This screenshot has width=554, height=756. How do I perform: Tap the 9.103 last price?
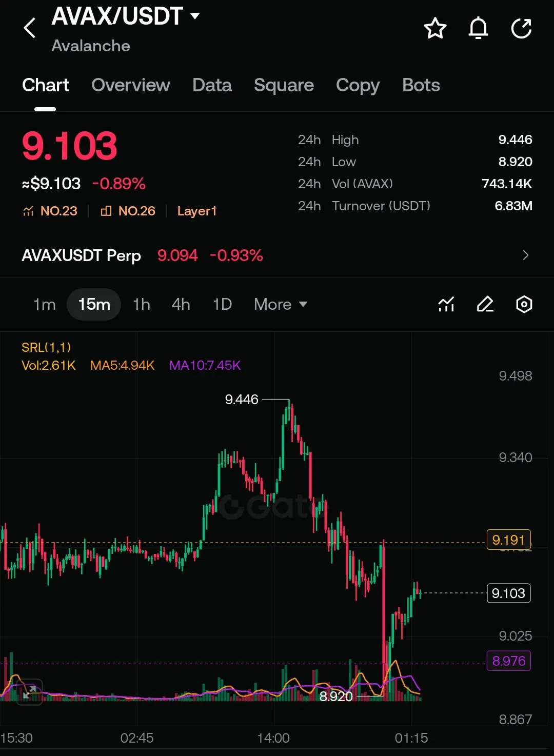pos(70,146)
